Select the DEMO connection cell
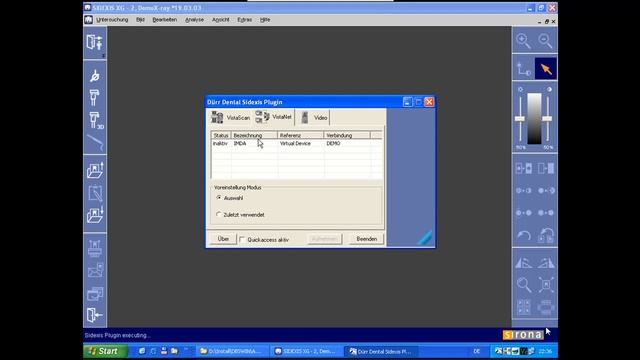The height and width of the screenshot is (360, 640). pos(333,144)
